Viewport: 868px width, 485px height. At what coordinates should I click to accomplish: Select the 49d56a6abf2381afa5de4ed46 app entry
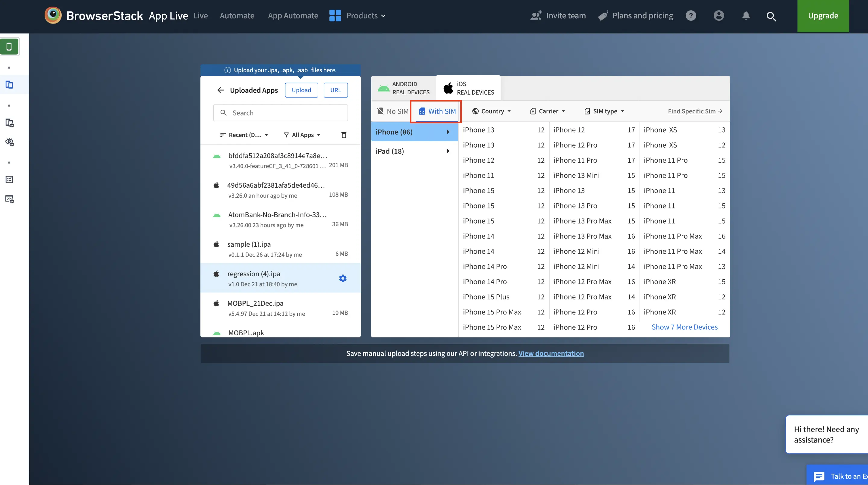tap(280, 190)
